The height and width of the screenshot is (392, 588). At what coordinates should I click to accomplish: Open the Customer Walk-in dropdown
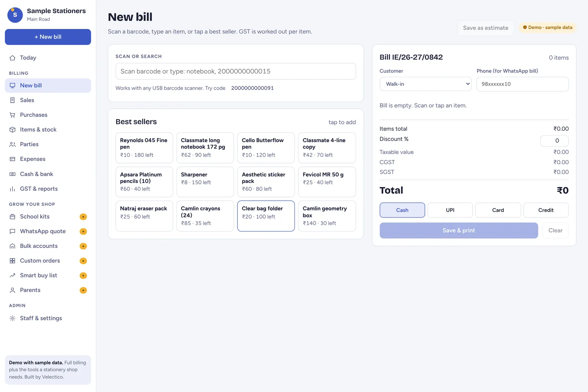426,84
